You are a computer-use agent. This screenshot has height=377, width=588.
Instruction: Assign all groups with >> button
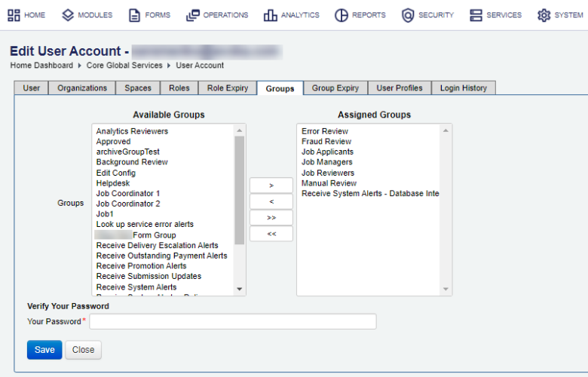271,218
